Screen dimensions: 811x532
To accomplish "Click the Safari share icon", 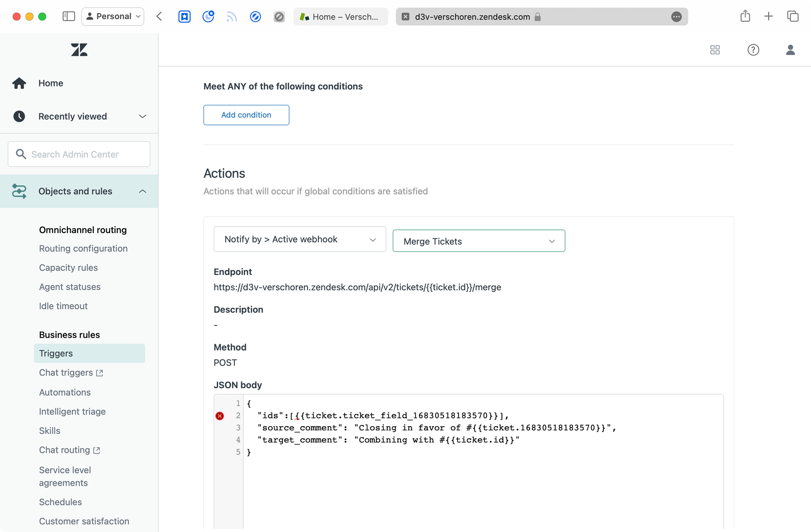I will coord(745,17).
